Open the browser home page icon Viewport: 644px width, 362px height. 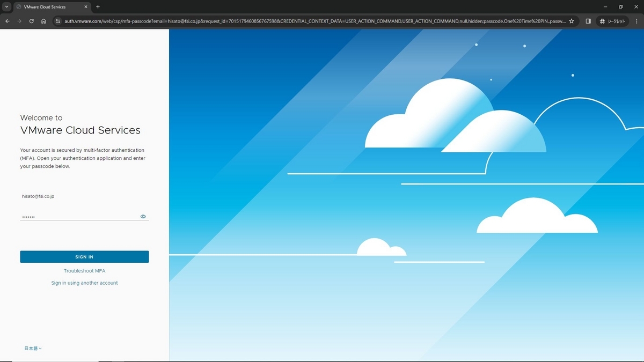[43, 21]
